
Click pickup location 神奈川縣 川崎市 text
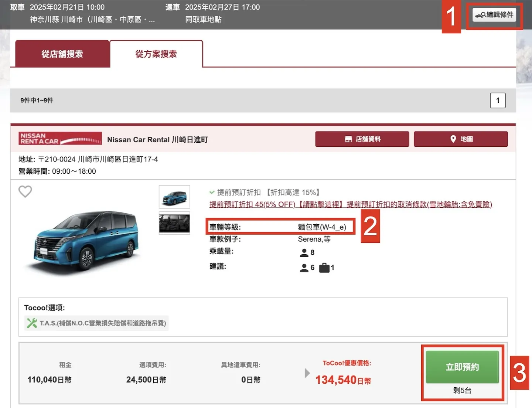click(x=92, y=20)
